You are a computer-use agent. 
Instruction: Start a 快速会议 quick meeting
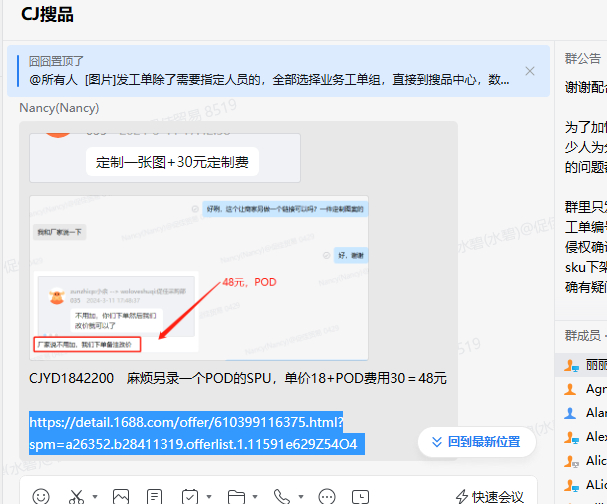point(489,496)
